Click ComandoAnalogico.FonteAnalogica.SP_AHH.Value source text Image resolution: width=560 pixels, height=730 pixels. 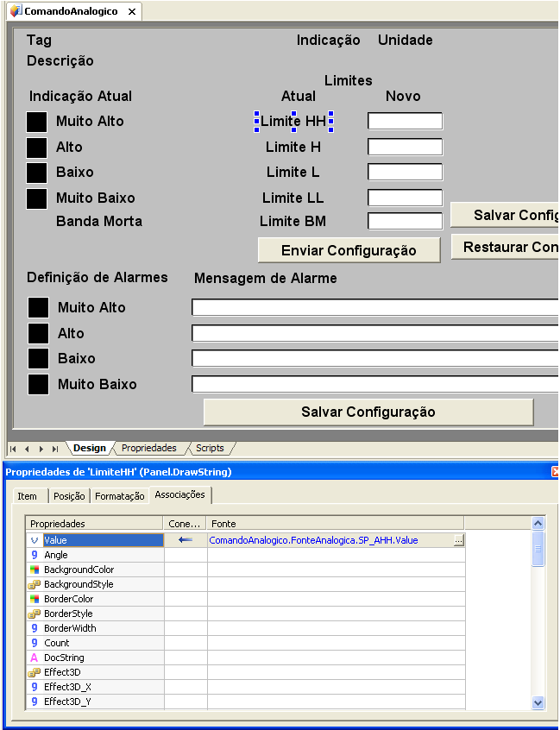[313, 540]
